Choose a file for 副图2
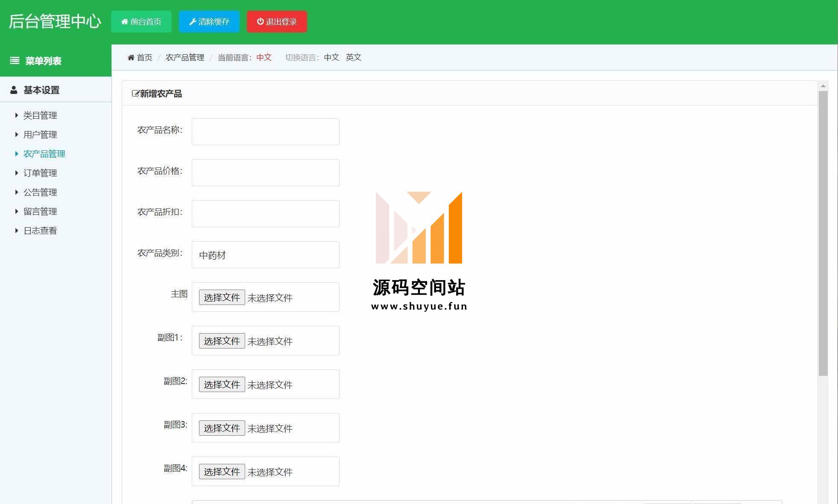Screen dimensions: 838x504 pyautogui.click(x=222, y=384)
